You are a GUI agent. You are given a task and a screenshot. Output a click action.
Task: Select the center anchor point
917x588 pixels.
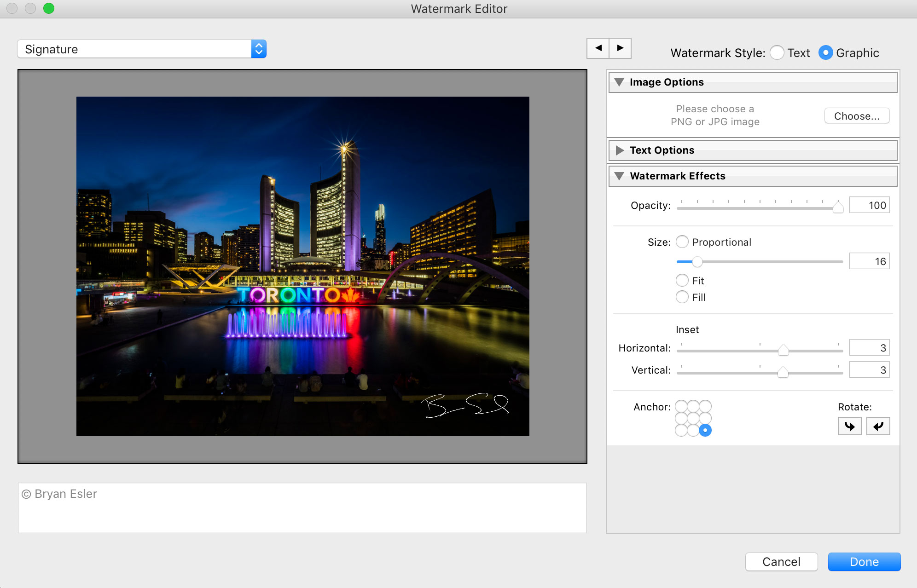point(693,418)
